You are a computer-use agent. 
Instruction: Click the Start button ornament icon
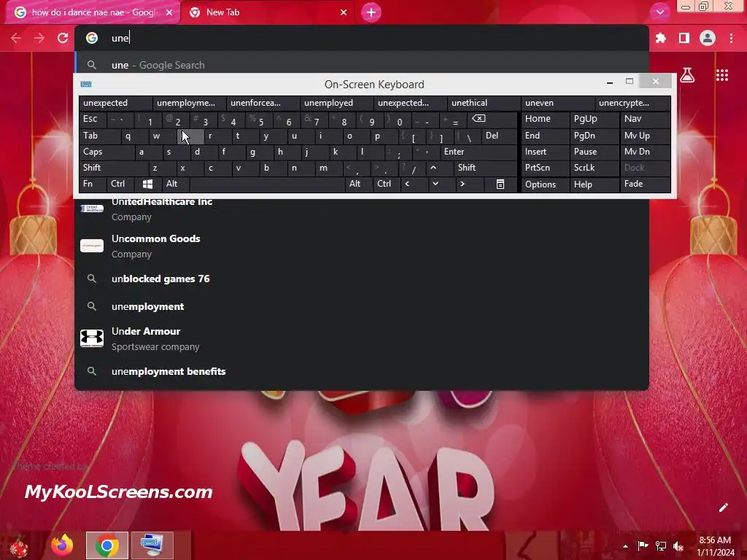click(x=19, y=546)
